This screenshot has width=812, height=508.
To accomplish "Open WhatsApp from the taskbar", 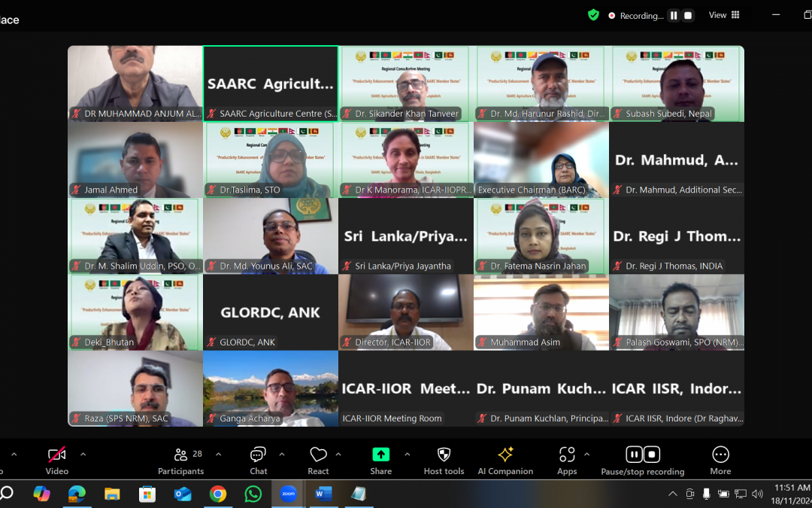I will (x=253, y=494).
